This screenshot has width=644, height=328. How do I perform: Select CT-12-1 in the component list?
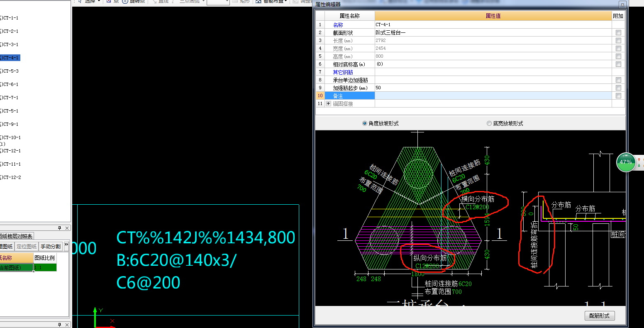pyautogui.click(x=11, y=151)
